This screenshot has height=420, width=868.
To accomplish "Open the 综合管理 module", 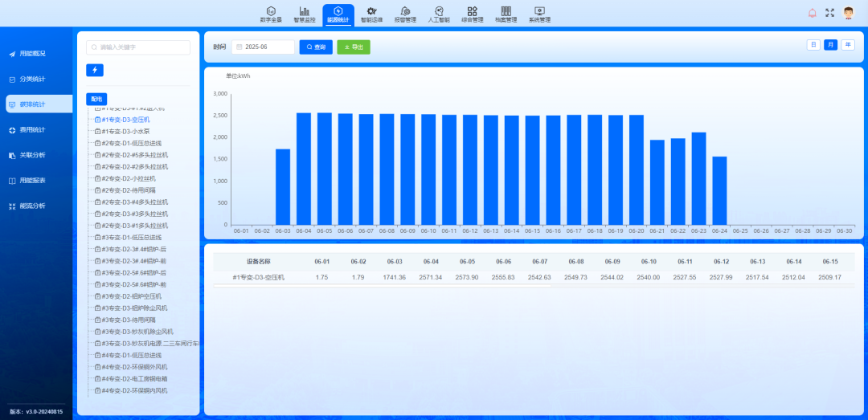I will pos(473,14).
